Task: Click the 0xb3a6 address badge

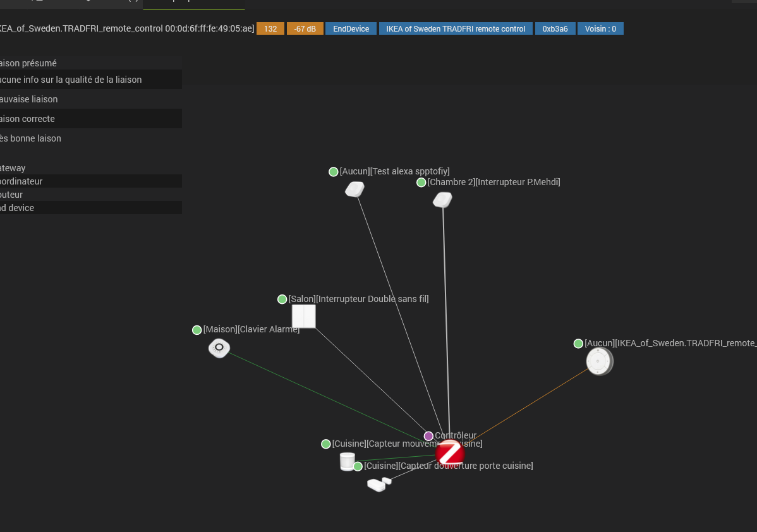Action: (555, 28)
